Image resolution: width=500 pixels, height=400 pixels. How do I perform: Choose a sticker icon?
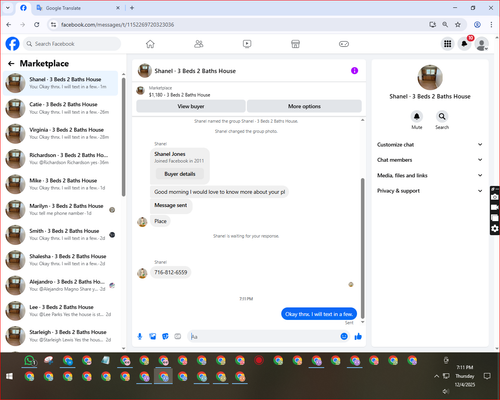pos(165,336)
